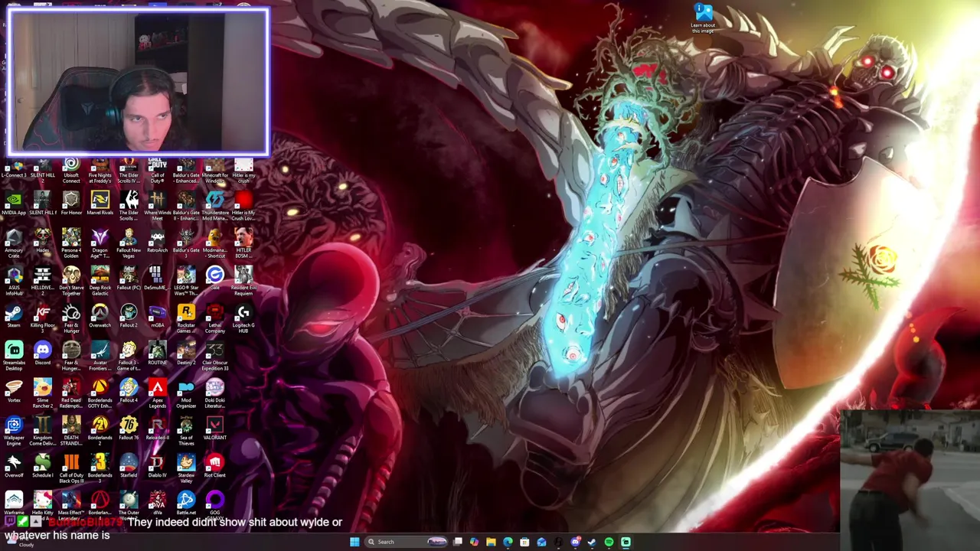
Task: Open Spotify from the taskbar
Action: pyautogui.click(x=609, y=542)
